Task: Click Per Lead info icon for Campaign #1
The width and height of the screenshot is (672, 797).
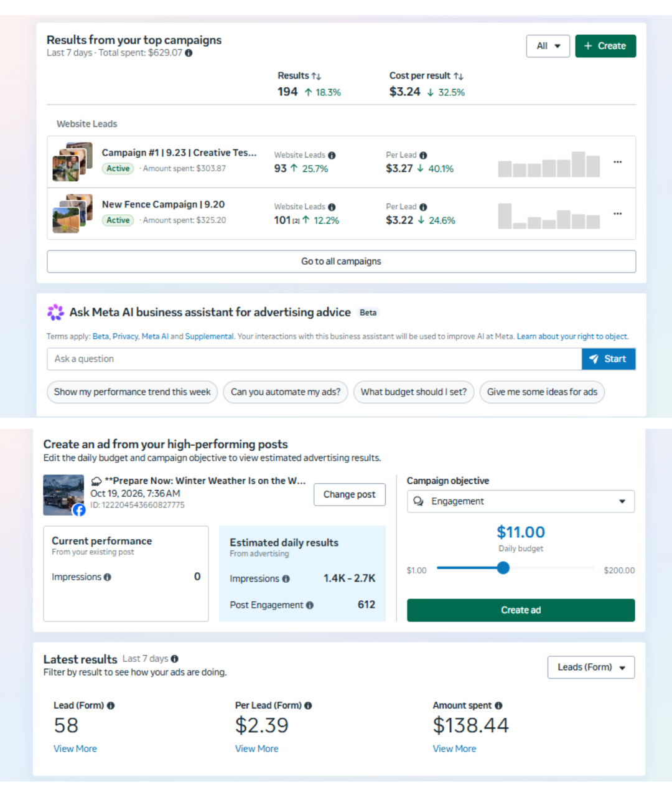Action: coord(423,156)
